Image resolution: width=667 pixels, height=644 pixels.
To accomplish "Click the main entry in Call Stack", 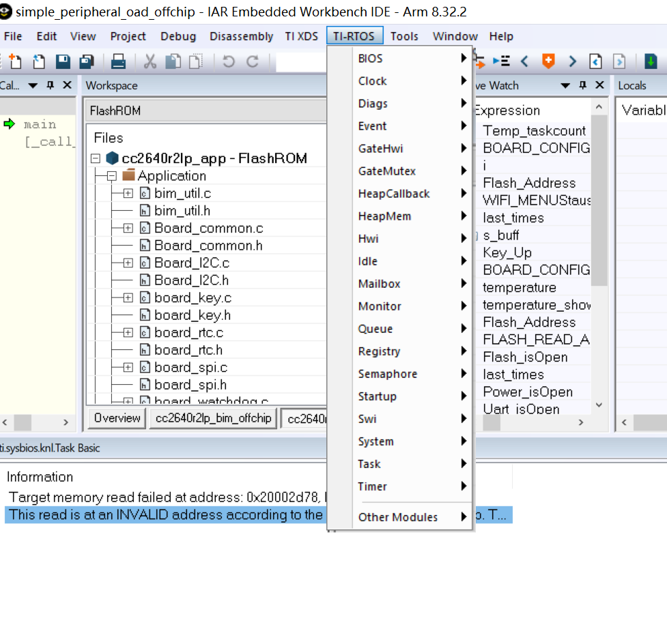I will click(x=40, y=125).
